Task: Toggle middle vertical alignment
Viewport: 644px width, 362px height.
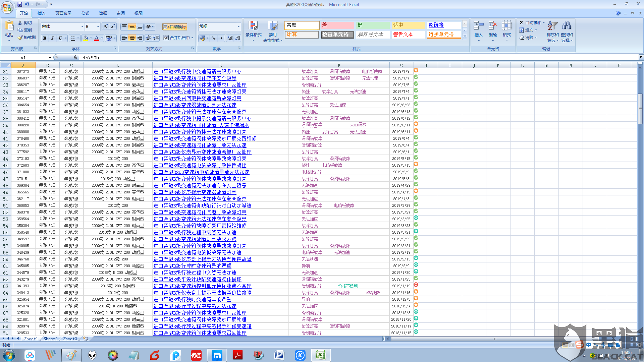Action: [132, 26]
